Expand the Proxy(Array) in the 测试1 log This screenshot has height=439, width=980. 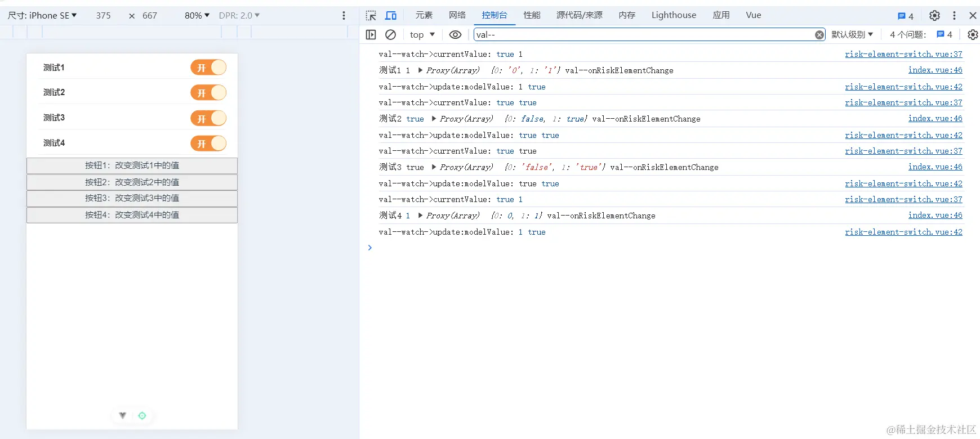[420, 70]
